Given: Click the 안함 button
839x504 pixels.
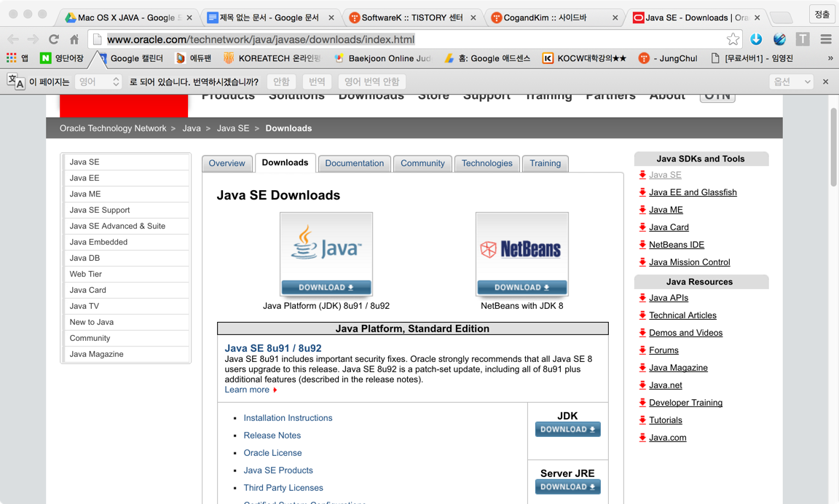Looking at the screenshot, I should click(281, 82).
